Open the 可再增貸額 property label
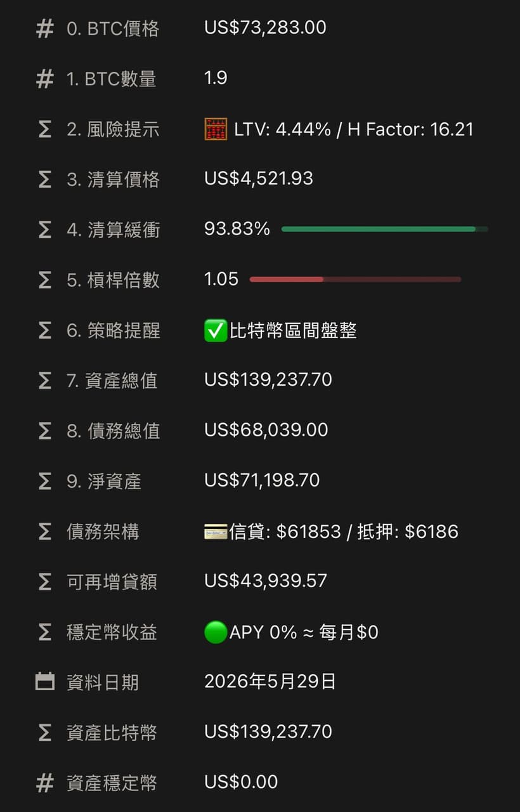 pos(112,582)
